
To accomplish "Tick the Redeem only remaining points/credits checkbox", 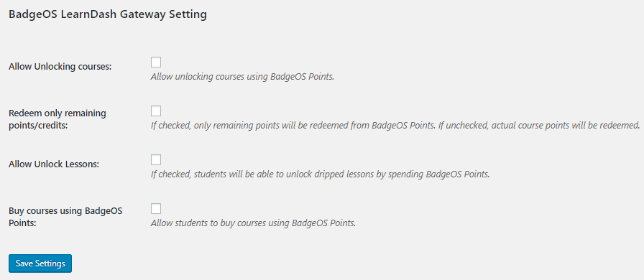I will point(156,111).
